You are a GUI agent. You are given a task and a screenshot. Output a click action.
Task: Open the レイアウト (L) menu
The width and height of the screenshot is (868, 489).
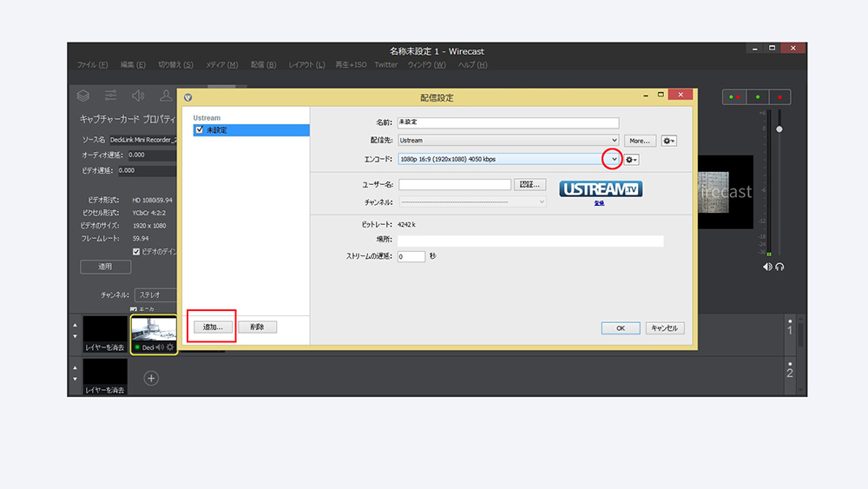pos(307,65)
